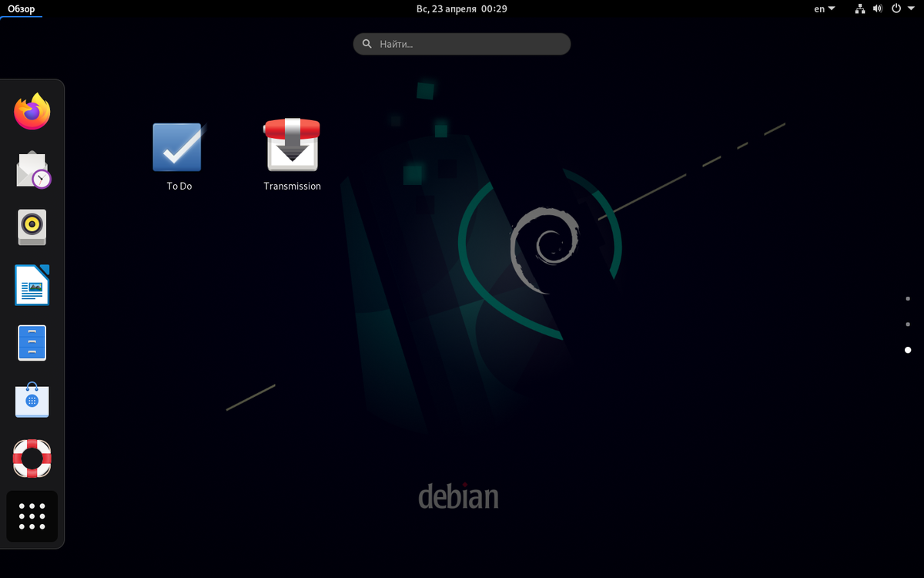The width and height of the screenshot is (924, 578).
Task: Open LibreOffice Writer from the dock
Action: pyautogui.click(x=32, y=284)
